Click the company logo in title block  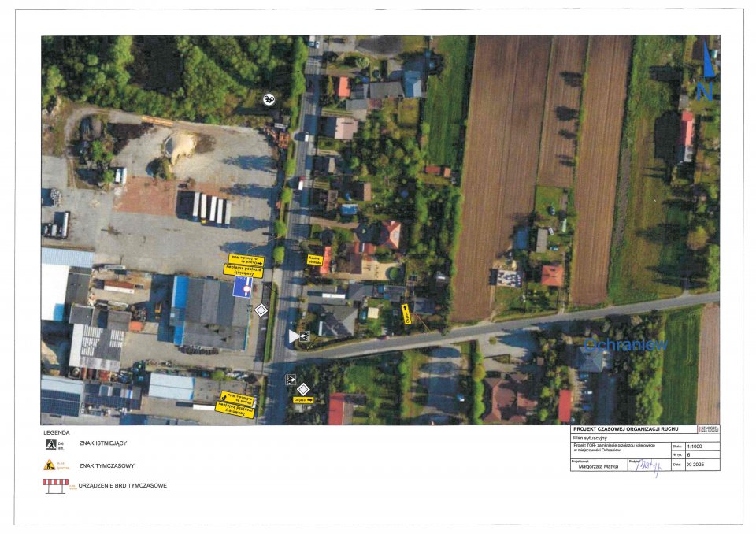(x=708, y=429)
